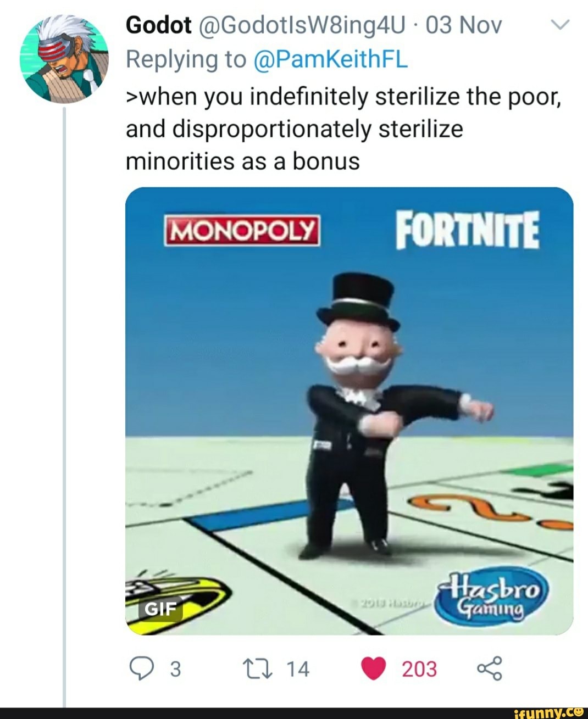588x719 pixels.
Task: Click the GIF badge label
Action: click(160, 609)
